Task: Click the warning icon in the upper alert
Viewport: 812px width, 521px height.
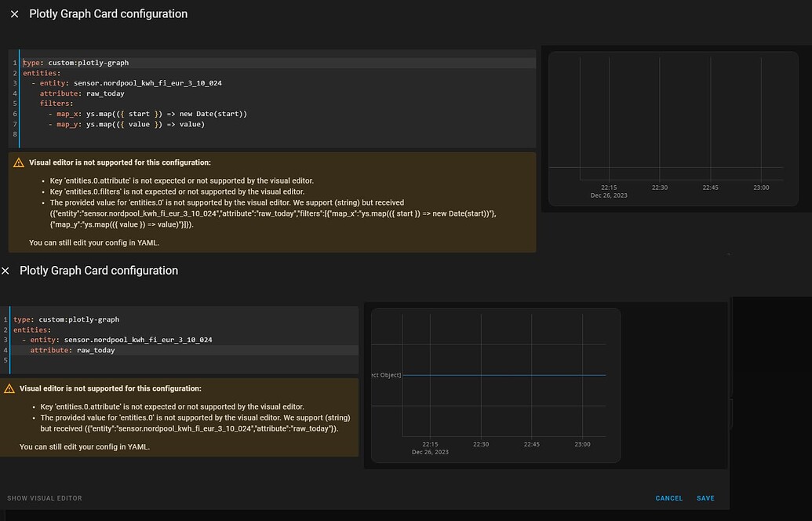Action: point(19,162)
